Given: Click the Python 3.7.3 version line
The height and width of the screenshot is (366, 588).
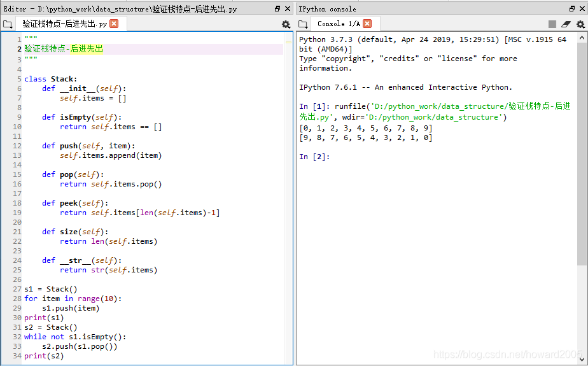Looking at the screenshot, I should pos(432,45).
